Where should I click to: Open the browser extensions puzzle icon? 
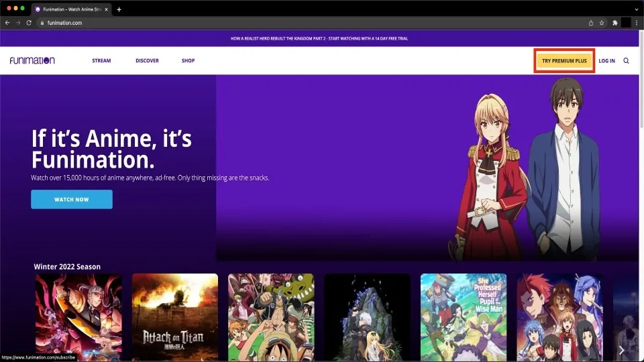click(615, 23)
